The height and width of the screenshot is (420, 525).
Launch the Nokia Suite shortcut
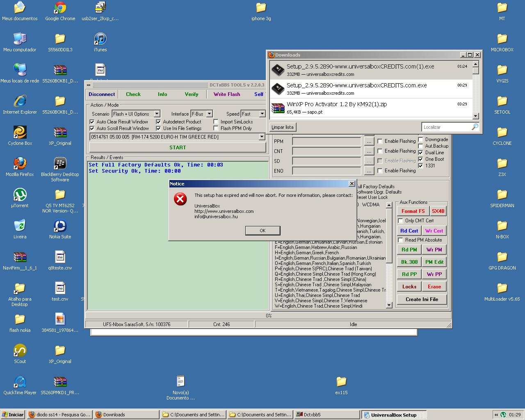pyautogui.click(x=60, y=229)
